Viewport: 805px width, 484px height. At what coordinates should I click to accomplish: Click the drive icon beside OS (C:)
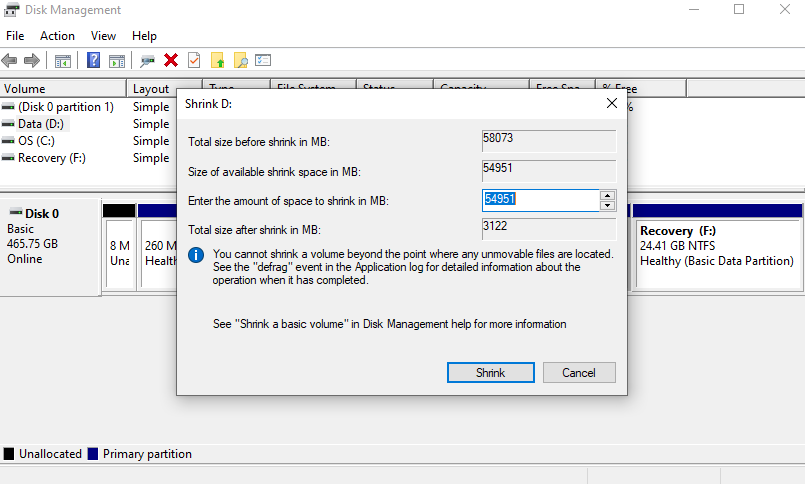pos(8,141)
